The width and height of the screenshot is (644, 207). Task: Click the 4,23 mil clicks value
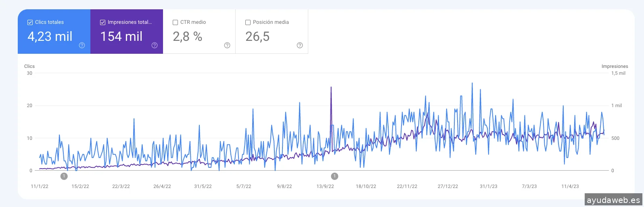point(50,36)
